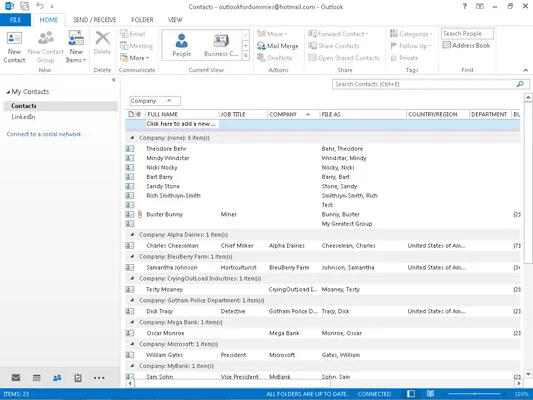Click Connect to a social network link
Screen dimensions: 533x400
(44, 134)
